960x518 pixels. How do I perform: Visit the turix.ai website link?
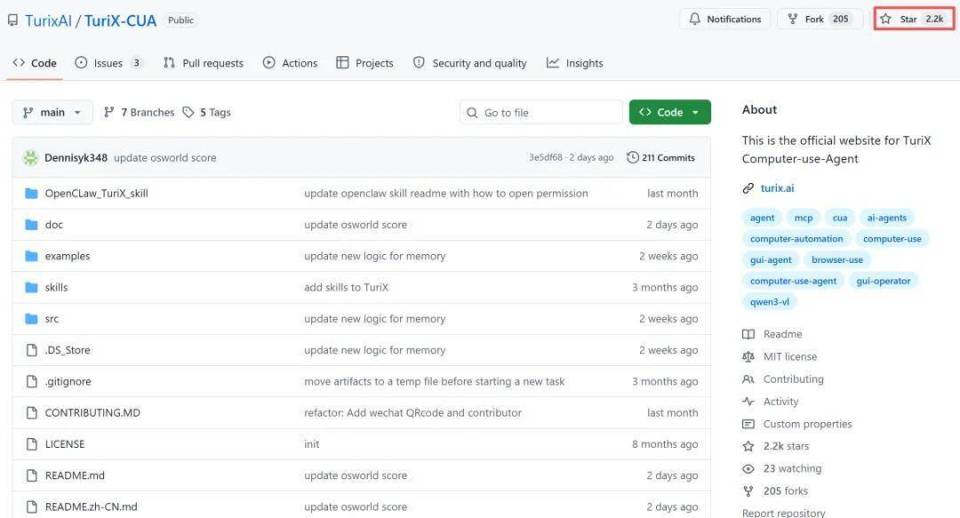pos(777,188)
